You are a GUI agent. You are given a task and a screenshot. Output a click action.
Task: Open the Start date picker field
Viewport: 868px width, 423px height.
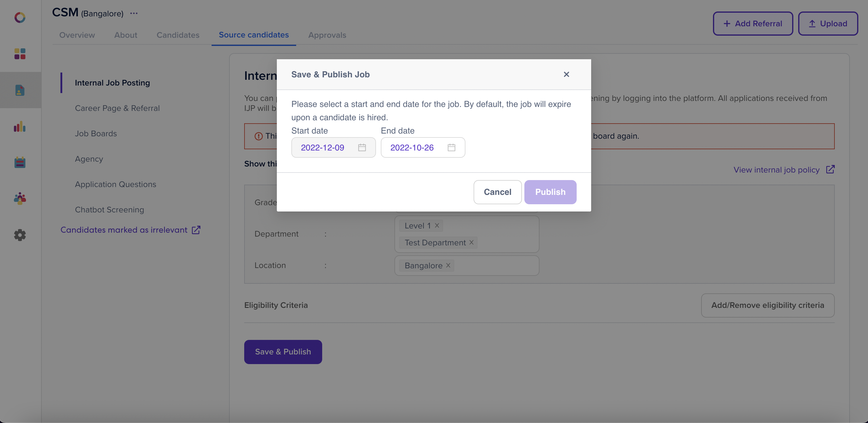(322, 147)
